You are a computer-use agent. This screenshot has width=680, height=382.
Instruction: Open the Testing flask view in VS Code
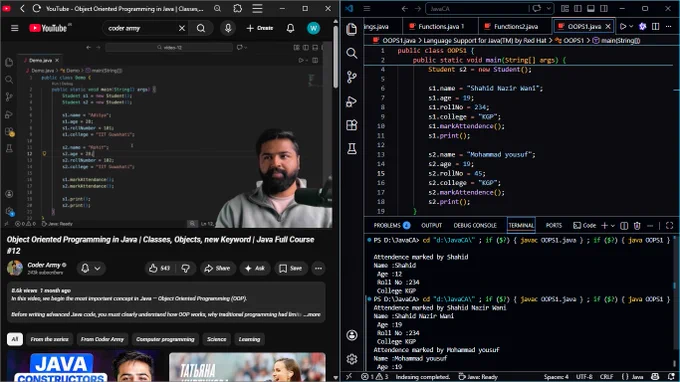click(352, 149)
